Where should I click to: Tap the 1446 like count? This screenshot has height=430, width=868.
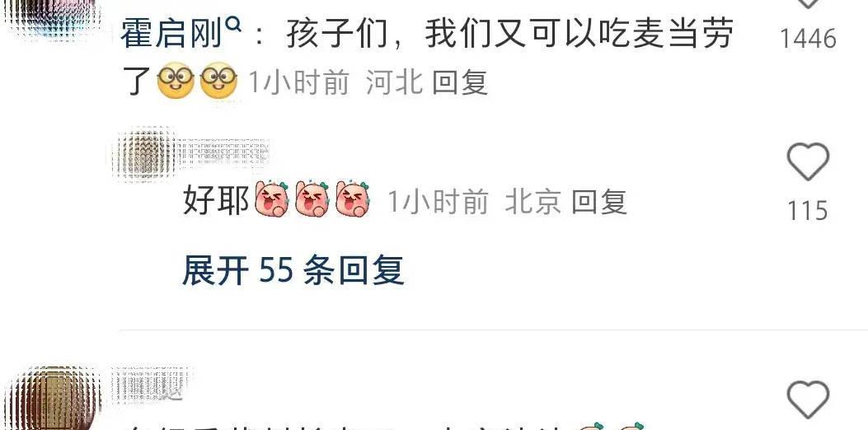tap(808, 39)
